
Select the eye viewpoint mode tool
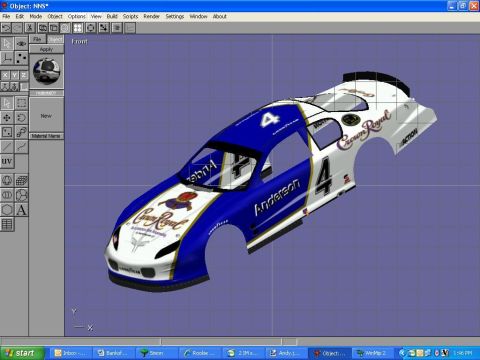pos(21,44)
